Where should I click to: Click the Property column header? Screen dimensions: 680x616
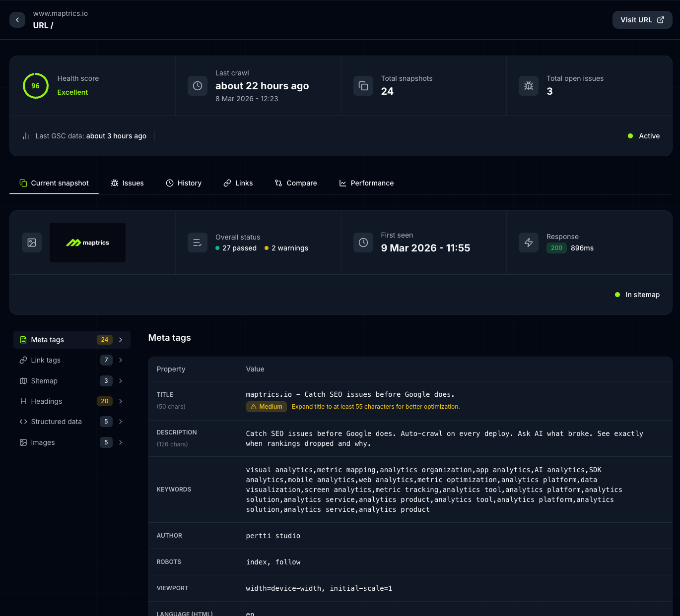(171, 369)
